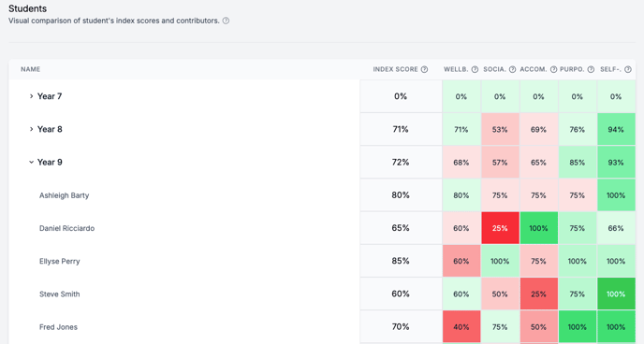Select the INDEX SCORE column header
The width and height of the screenshot is (644, 344).
[395, 69]
